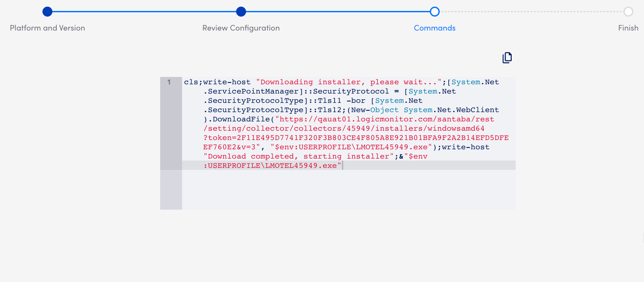
Task: Click the Commands step circle indicator
Action: point(434,12)
